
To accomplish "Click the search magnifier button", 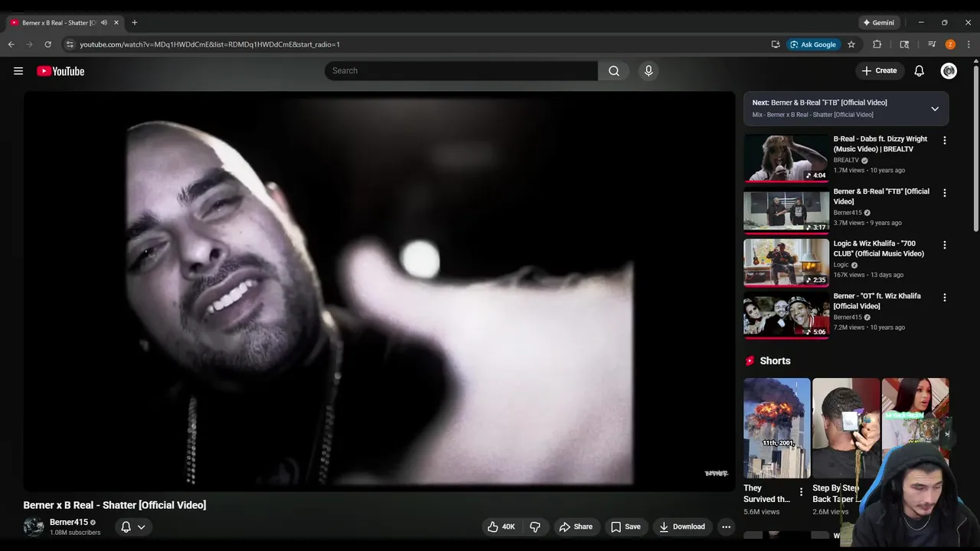I will (614, 71).
